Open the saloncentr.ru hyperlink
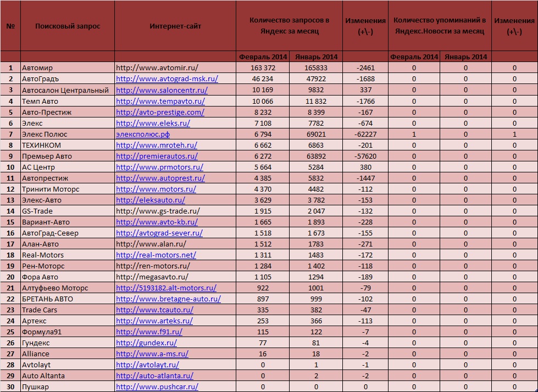This screenshot has width=538, height=392. 162,90
